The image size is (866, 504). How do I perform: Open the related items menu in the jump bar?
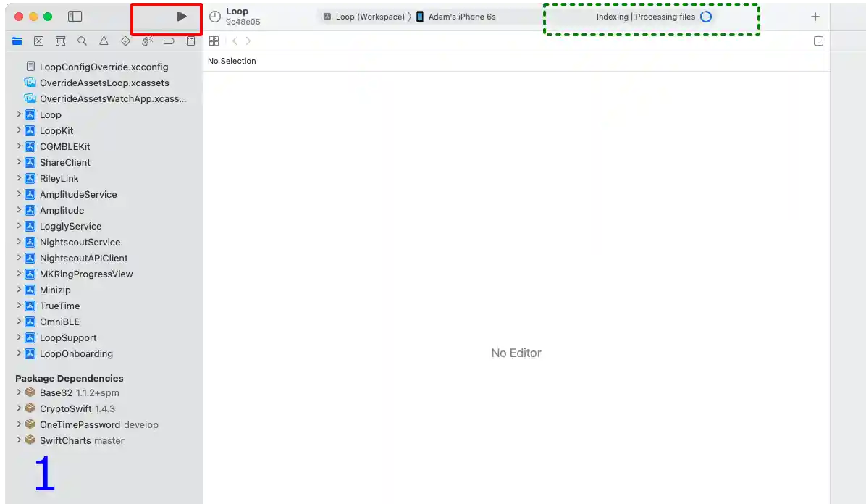(x=214, y=41)
